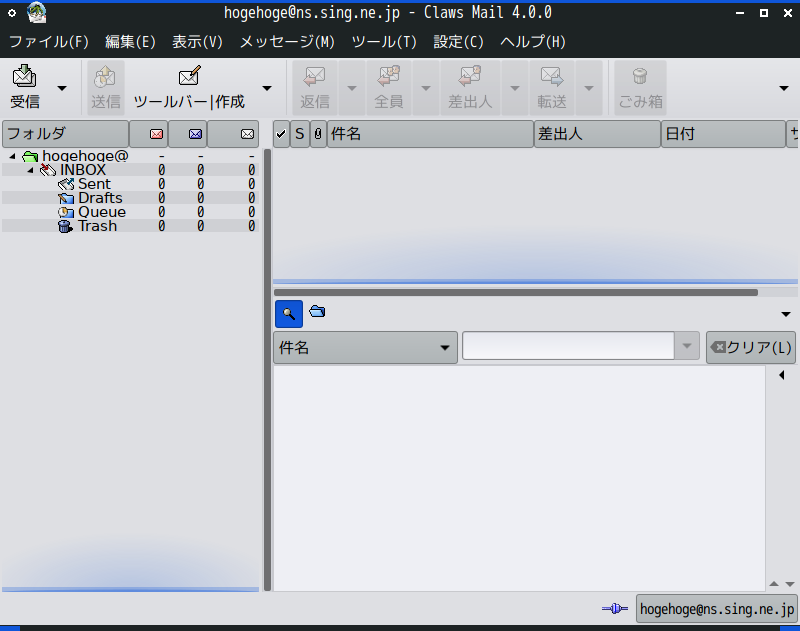Collapse the INBOX folder tree
The width and height of the screenshot is (800, 631).
coord(31,170)
